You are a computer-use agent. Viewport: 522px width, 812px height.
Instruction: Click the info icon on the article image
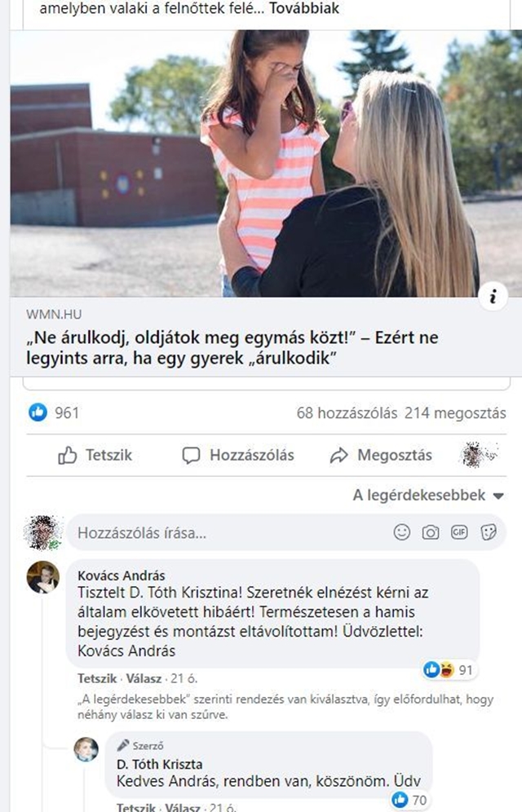tap(493, 297)
